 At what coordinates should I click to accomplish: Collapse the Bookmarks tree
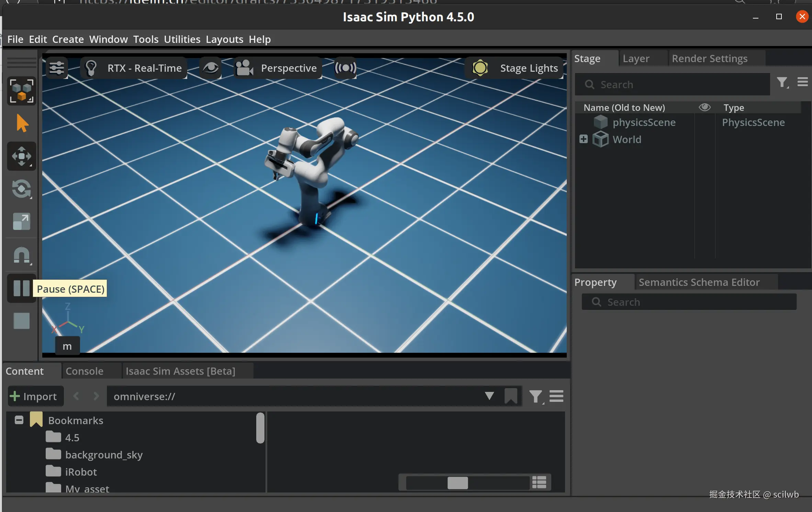pos(19,420)
